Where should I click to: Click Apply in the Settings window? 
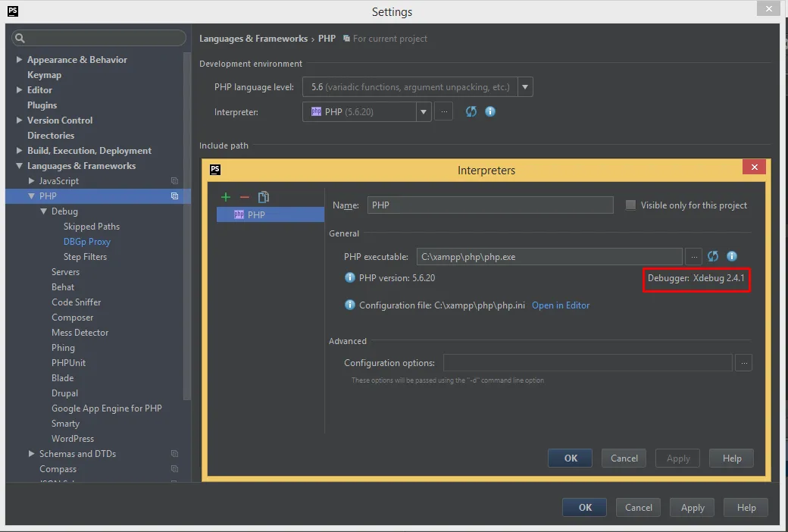click(692, 507)
